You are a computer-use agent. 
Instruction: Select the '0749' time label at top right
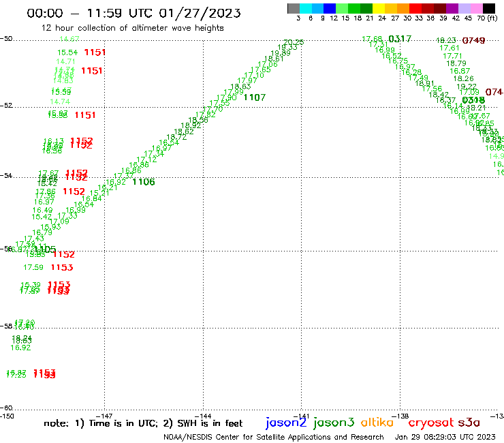pos(473,40)
